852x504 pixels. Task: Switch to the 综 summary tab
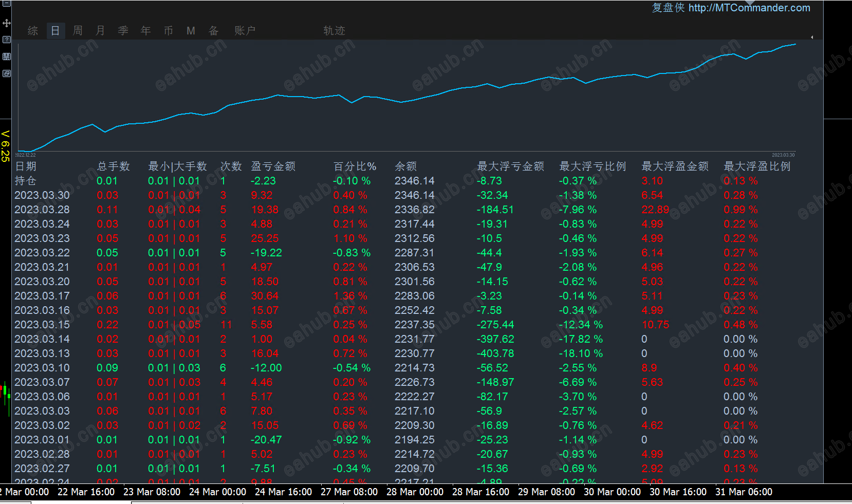point(33,31)
